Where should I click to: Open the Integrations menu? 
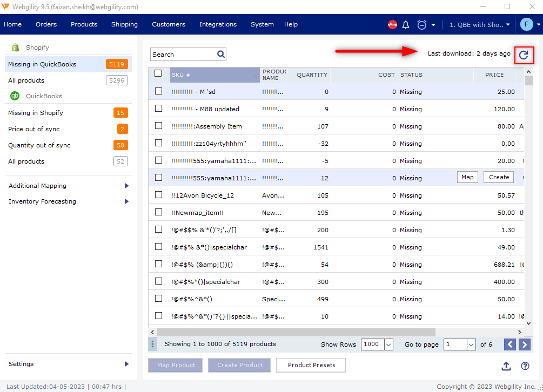(218, 24)
